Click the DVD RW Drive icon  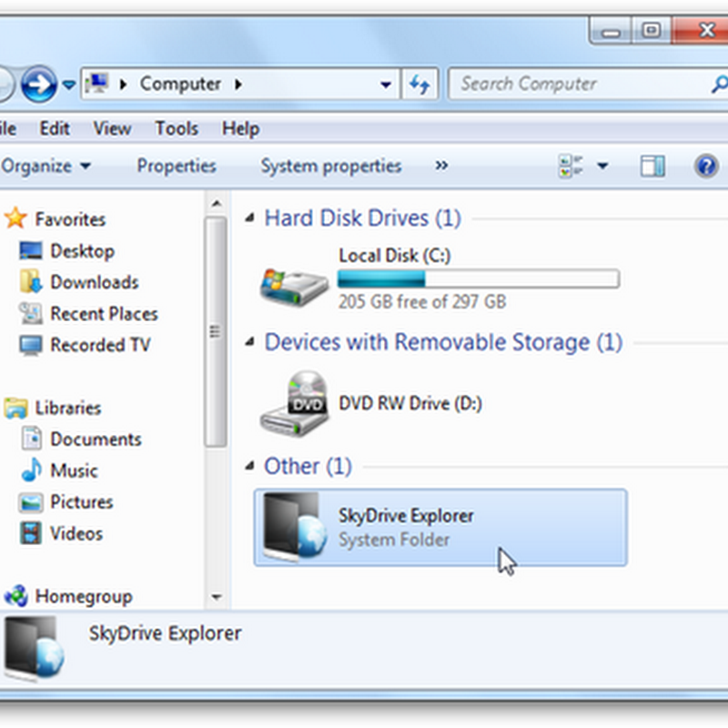point(295,403)
